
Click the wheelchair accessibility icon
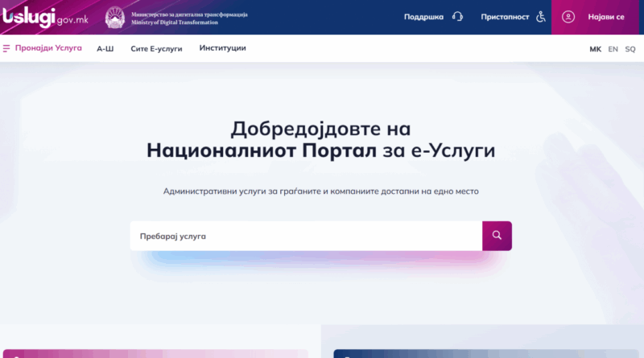541,17
